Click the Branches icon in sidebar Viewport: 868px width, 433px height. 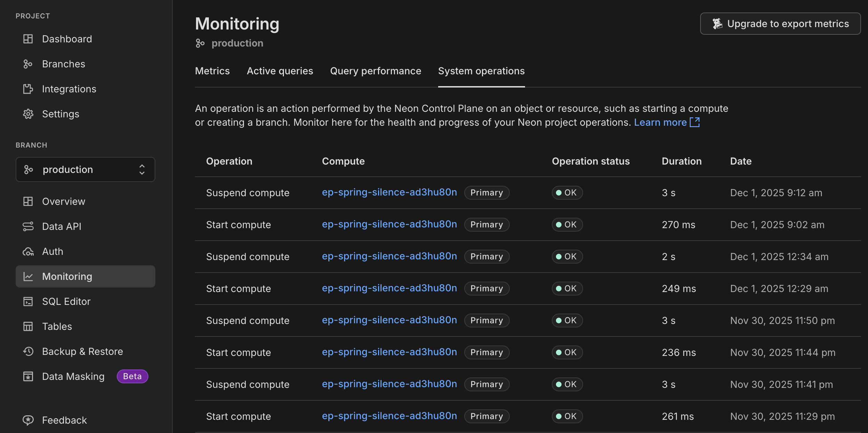tap(28, 64)
